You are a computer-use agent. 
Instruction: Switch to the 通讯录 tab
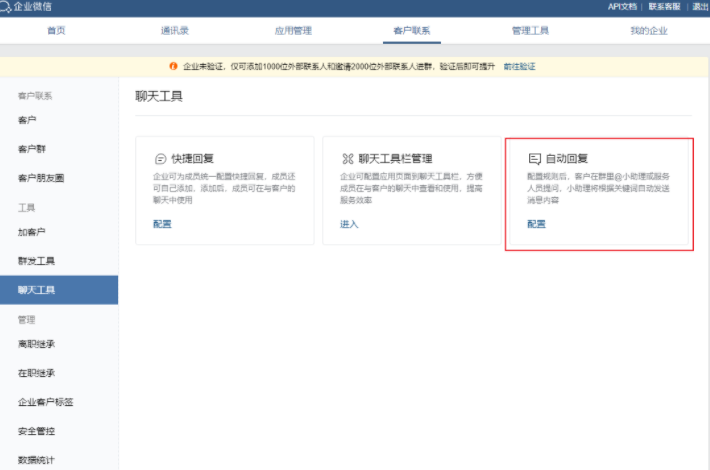174,30
